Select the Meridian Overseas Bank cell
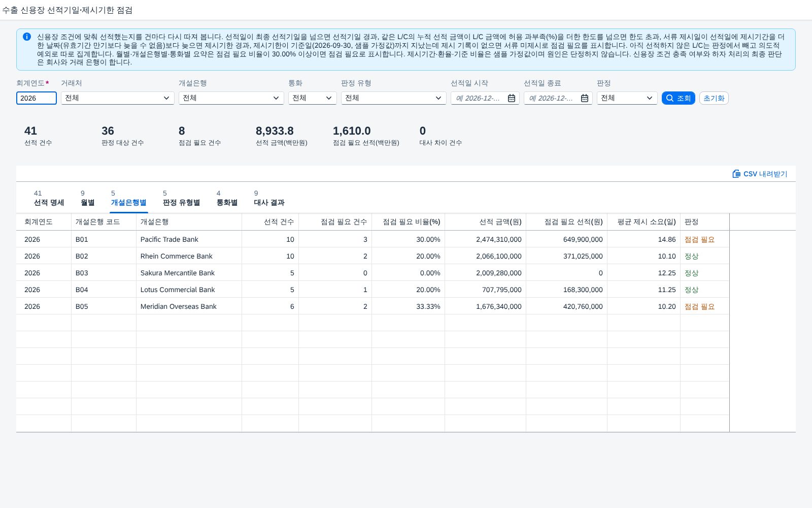Image resolution: width=812 pixels, height=508 pixels. tap(189, 306)
